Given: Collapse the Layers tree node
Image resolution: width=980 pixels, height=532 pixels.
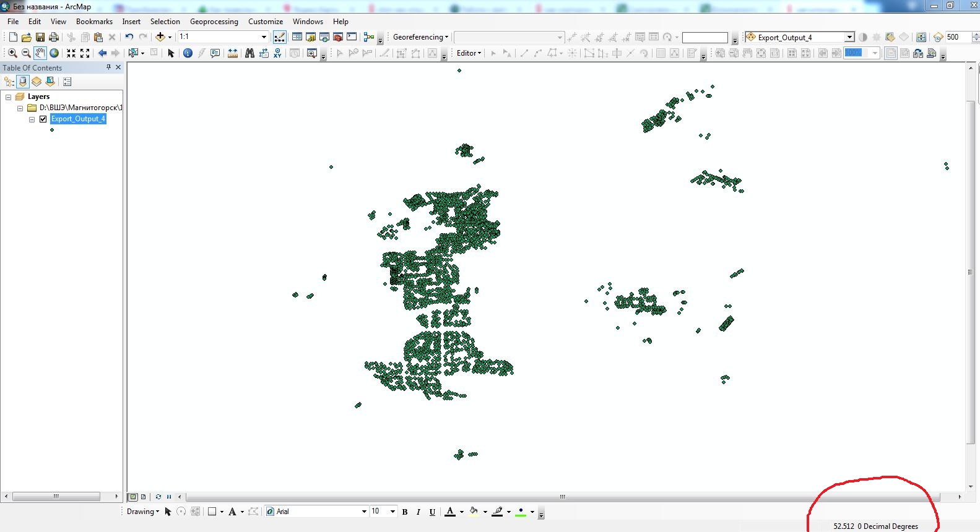Looking at the screenshot, I should 9,97.
